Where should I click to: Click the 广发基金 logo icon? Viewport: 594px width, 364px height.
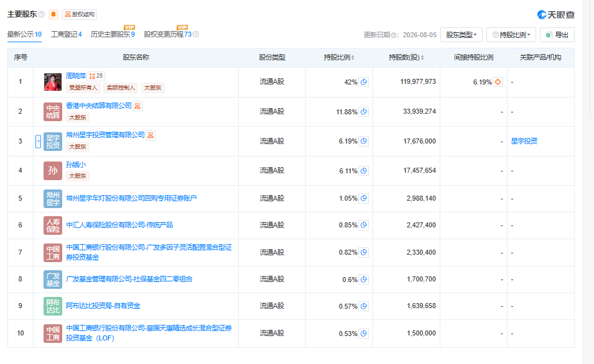click(53, 280)
